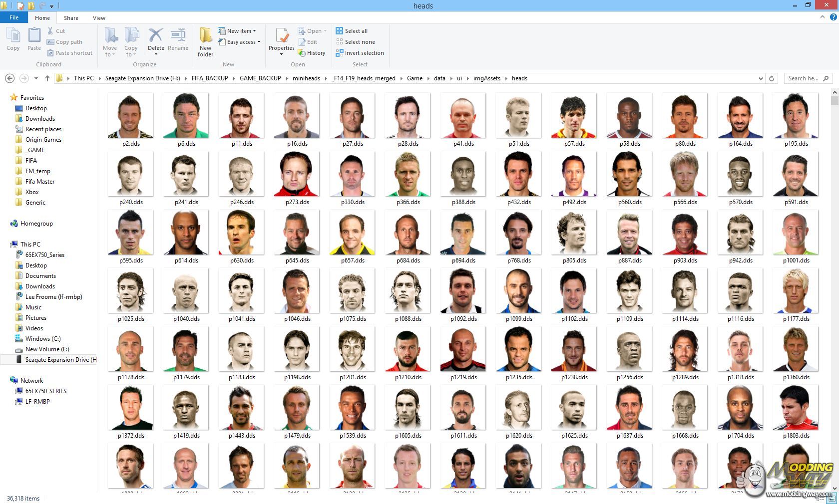The width and height of the screenshot is (839, 504).
Task: Create a New folder from ribbon
Action: (x=205, y=41)
